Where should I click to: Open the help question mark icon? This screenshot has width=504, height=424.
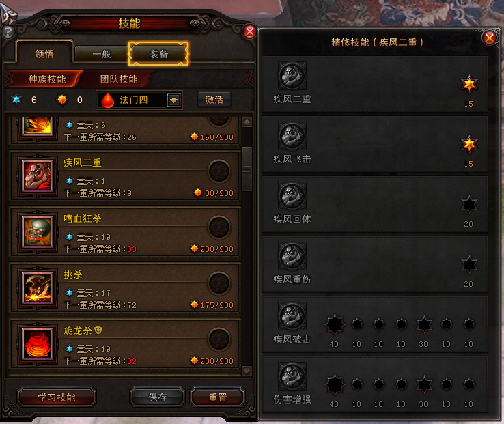coord(8,32)
